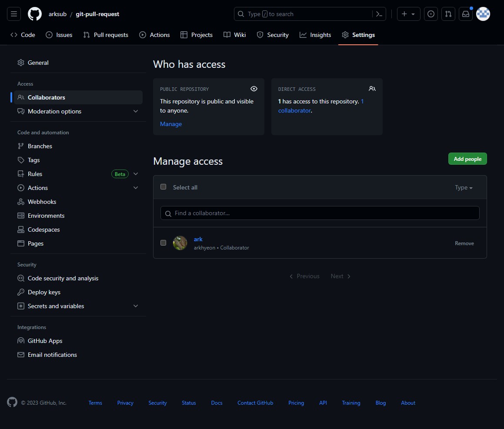Click ark's avatar picture
This screenshot has width=504, height=429.
pos(180,243)
